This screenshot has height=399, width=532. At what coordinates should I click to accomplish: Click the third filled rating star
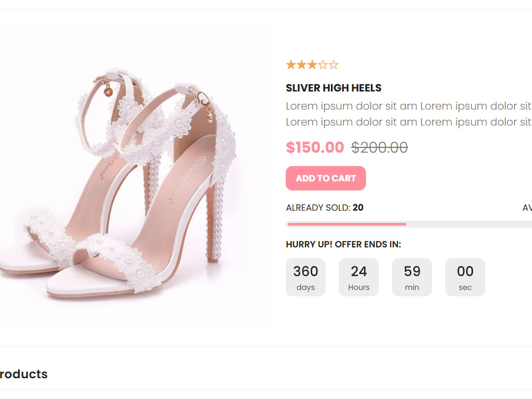point(312,64)
